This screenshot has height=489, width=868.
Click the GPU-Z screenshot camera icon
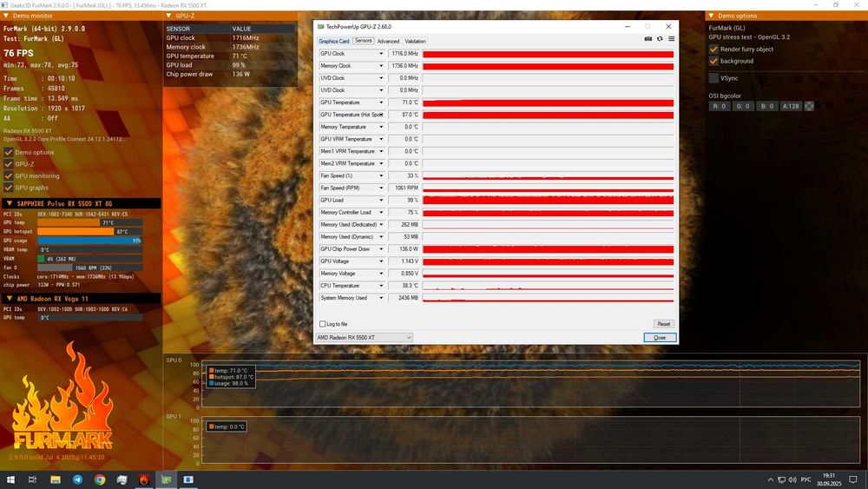pos(648,39)
